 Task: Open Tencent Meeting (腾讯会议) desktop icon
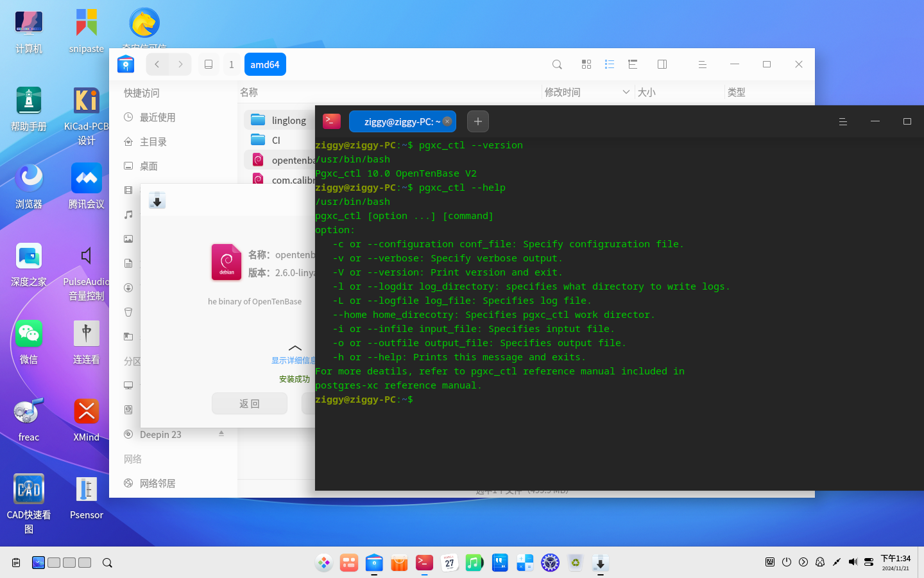(x=87, y=187)
